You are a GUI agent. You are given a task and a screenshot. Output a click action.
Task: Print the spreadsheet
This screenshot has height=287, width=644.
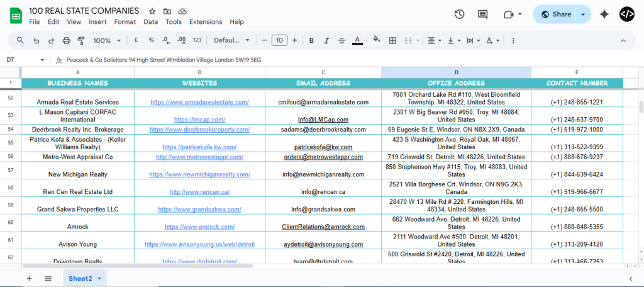66,40
